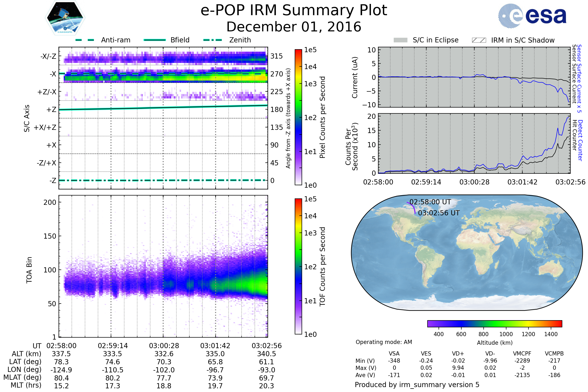This screenshot has height=392, width=588.
Task: Click the Pixel Counts per Second colorbar
Action: (x=298, y=117)
